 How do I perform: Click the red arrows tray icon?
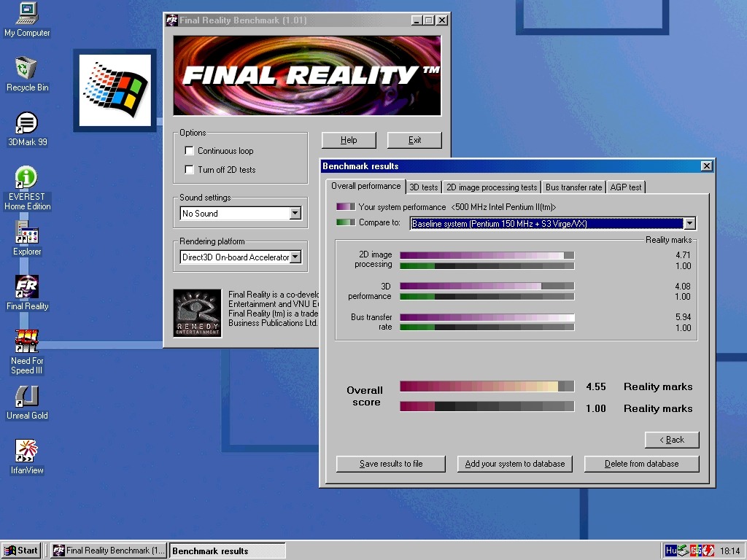(x=708, y=551)
